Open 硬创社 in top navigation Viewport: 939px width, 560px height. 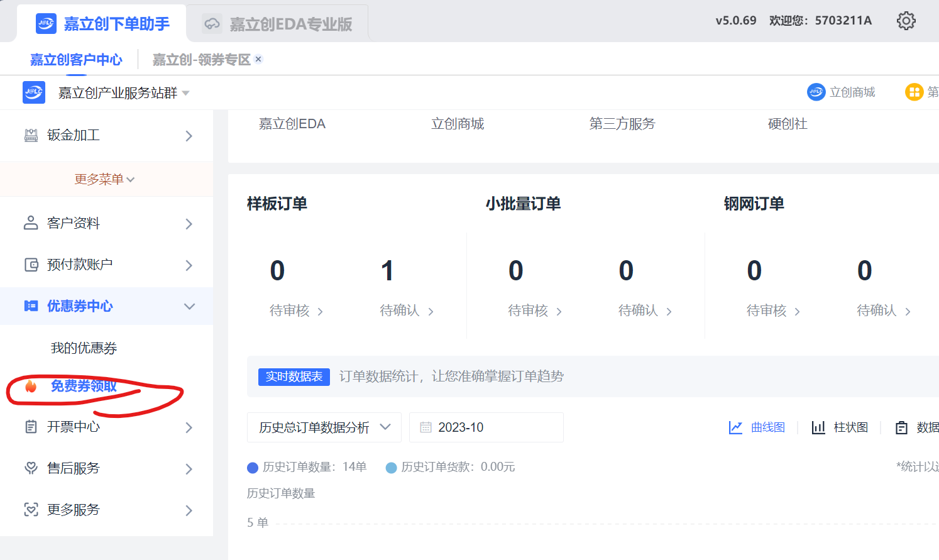788,124
